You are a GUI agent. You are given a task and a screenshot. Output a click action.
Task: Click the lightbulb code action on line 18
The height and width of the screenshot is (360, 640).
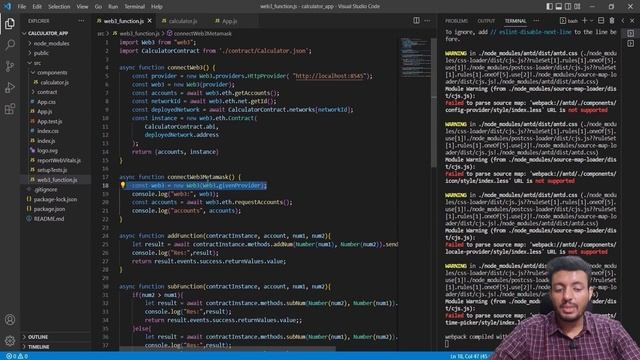122,185
